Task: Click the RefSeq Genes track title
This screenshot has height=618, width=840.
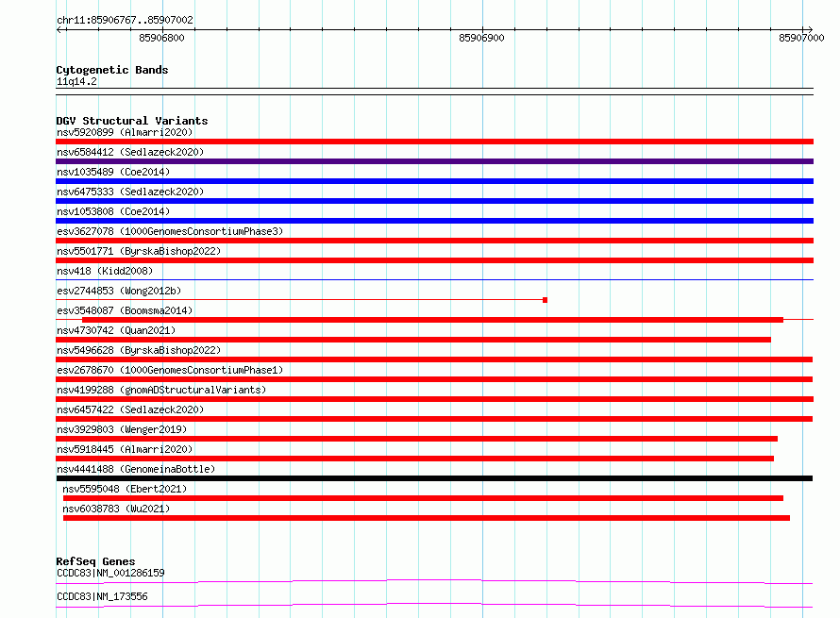Action: pos(95,561)
